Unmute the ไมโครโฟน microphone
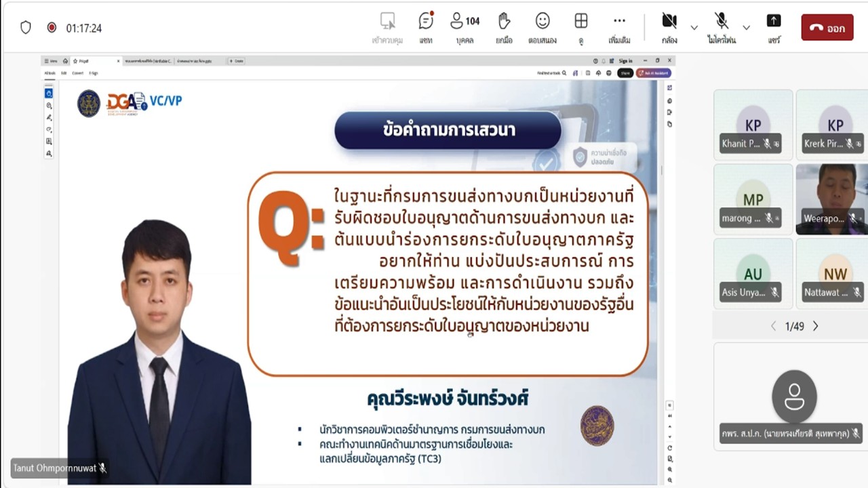868x488 pixels. point(722,28)
